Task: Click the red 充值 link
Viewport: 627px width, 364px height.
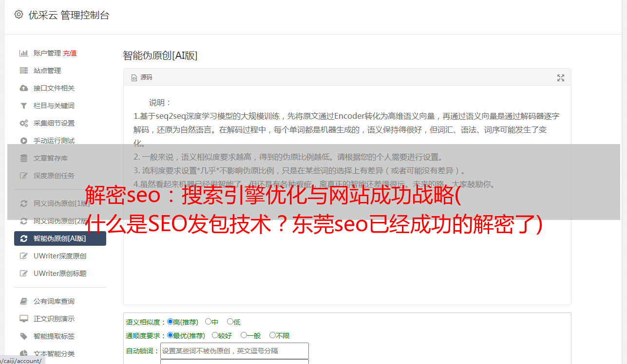Action: click(x=70, y=53)
